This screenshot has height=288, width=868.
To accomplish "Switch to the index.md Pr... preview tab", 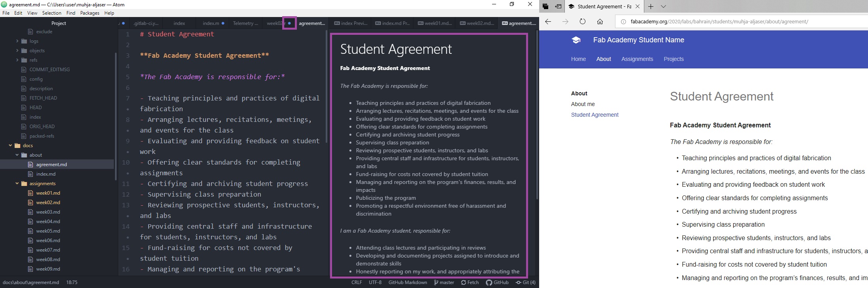I will coord(392,23).
